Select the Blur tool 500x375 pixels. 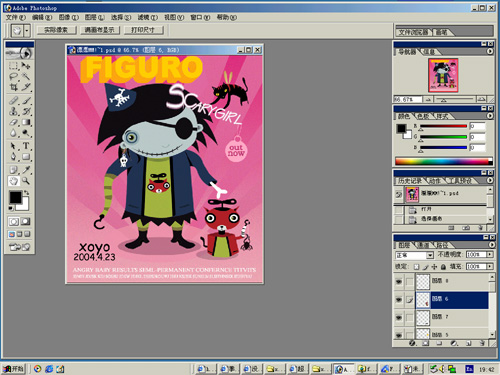point(13,133)
